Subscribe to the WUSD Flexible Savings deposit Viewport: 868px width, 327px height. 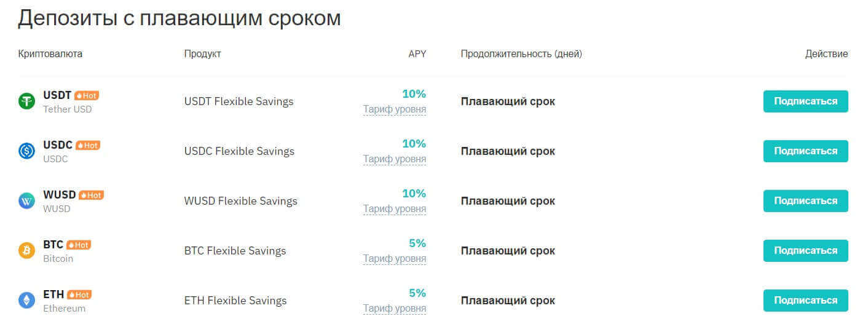tap(805, 201)
